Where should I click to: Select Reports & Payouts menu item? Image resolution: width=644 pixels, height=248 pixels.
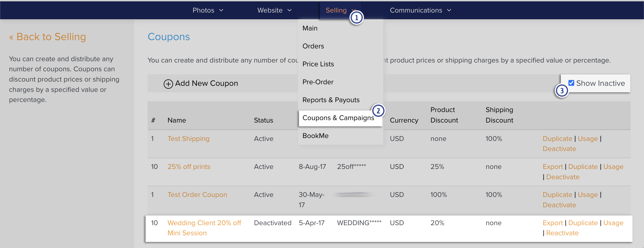click(x=331, y=100)
